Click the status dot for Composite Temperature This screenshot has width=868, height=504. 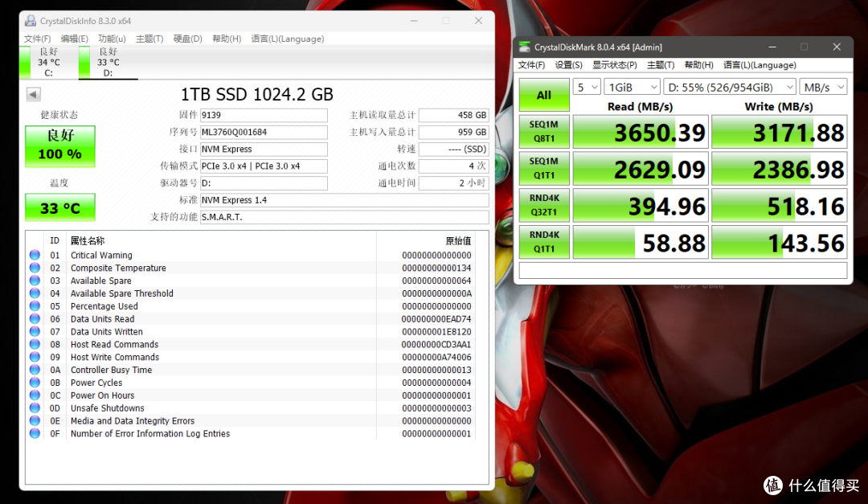tap(35, 268)
